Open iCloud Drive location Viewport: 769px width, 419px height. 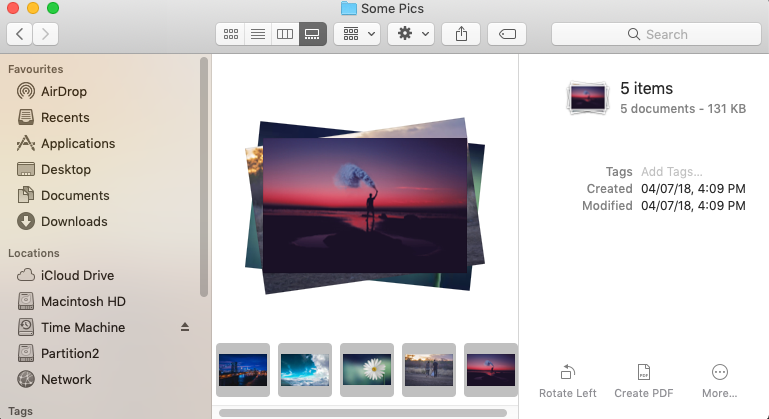pyautogui.click(x=77, y=275)
